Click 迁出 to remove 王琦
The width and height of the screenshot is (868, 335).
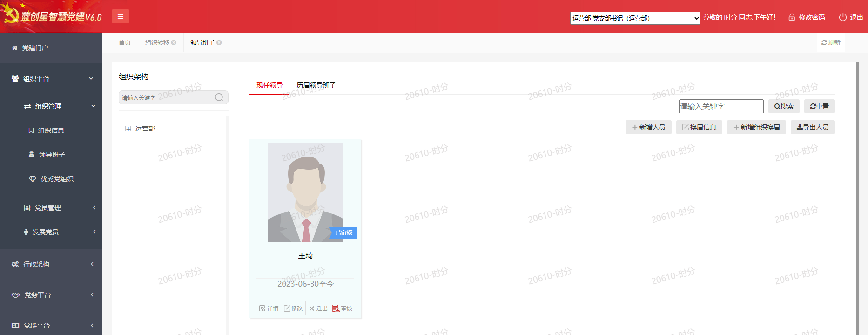point(318,308)
